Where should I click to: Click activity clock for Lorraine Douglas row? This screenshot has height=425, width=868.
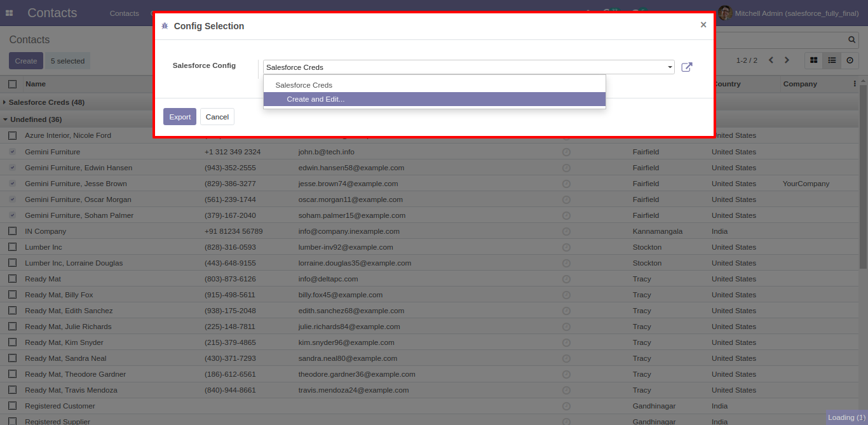(x=566, y=263)
